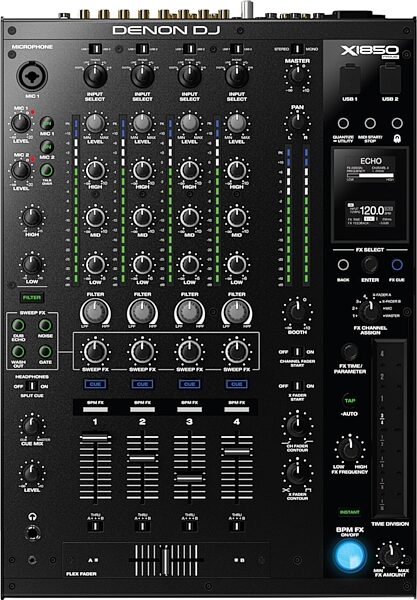Click the CH Fader Contour knob
The width and height of the screenshot is (417, 600).
[x=297, y=426]
